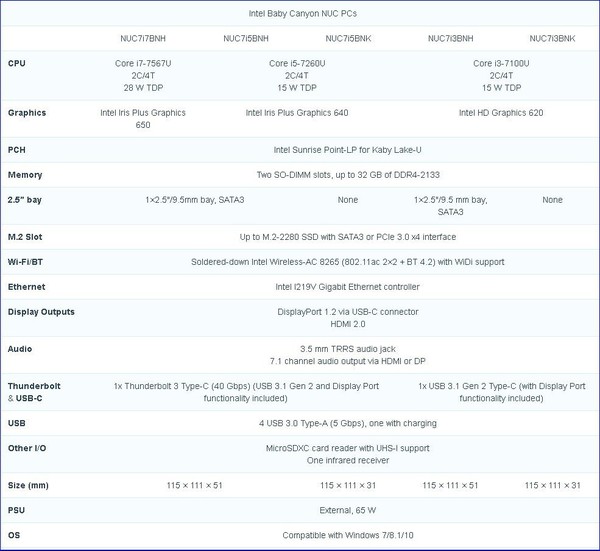Click '115 × 111 × 51' under NUC7i3BNH
600x551 pixels.
coord(450,485)
